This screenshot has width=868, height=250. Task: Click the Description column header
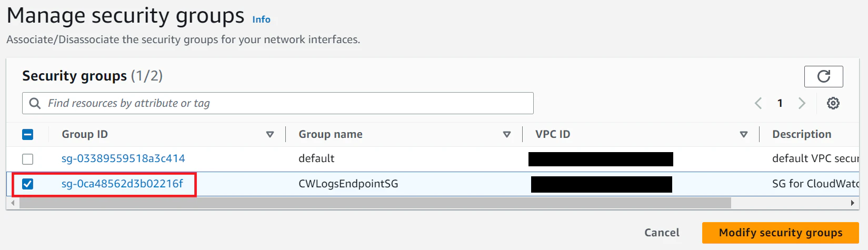(802, 134)
